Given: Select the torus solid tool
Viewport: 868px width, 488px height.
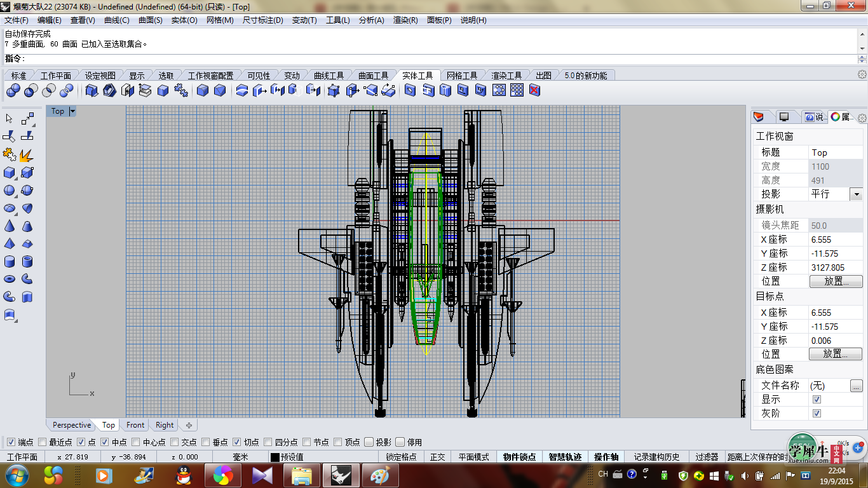Looking at the screenshot, I should 10,279.
